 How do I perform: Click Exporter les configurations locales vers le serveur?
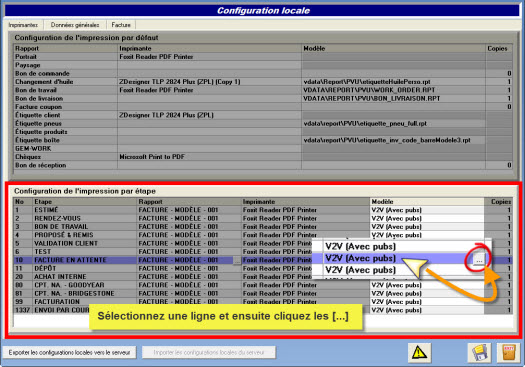(69, 352)
